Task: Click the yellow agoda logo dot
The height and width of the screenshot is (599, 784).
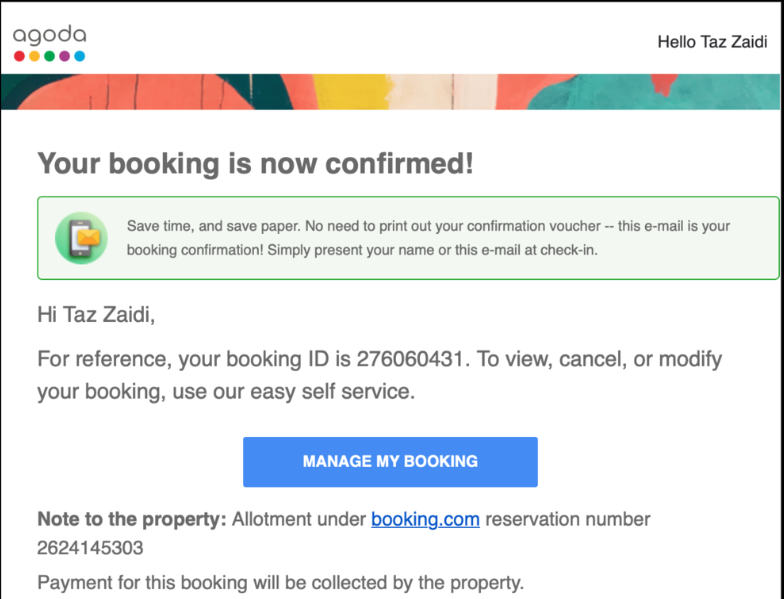Action: pyautogui.click(x=34, y=56)
